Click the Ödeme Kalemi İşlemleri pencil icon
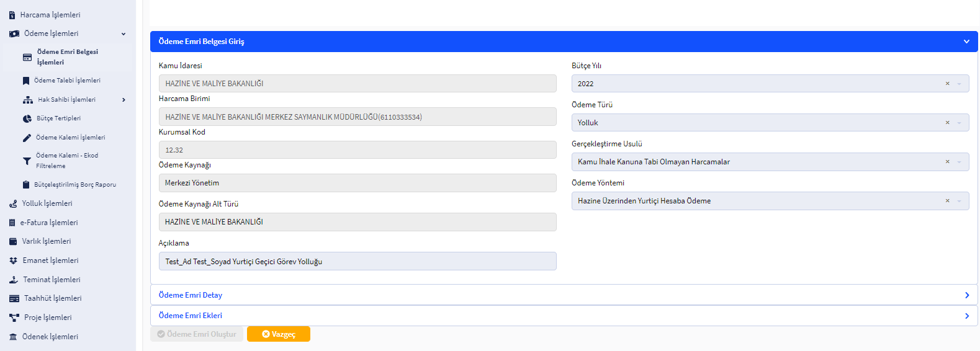This screenshot has height=351, width=980. [27, 138]
